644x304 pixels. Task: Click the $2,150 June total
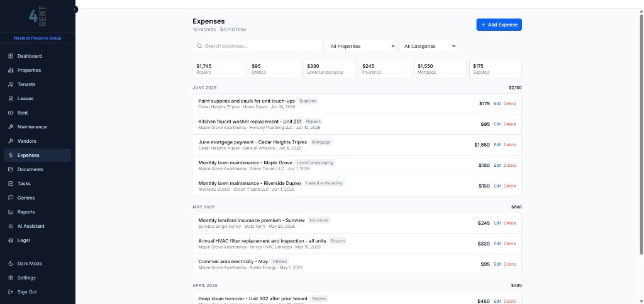pos(515,88)
